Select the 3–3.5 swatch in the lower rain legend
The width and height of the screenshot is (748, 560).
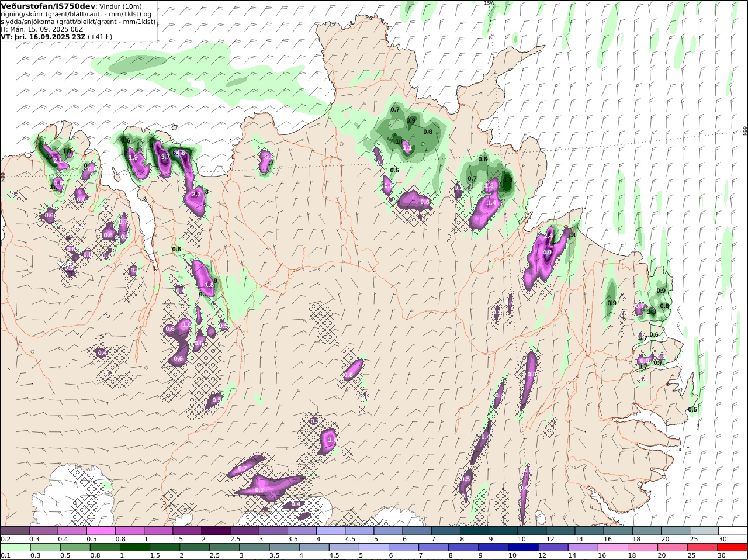pyautogui.click(x=254, y=547)
